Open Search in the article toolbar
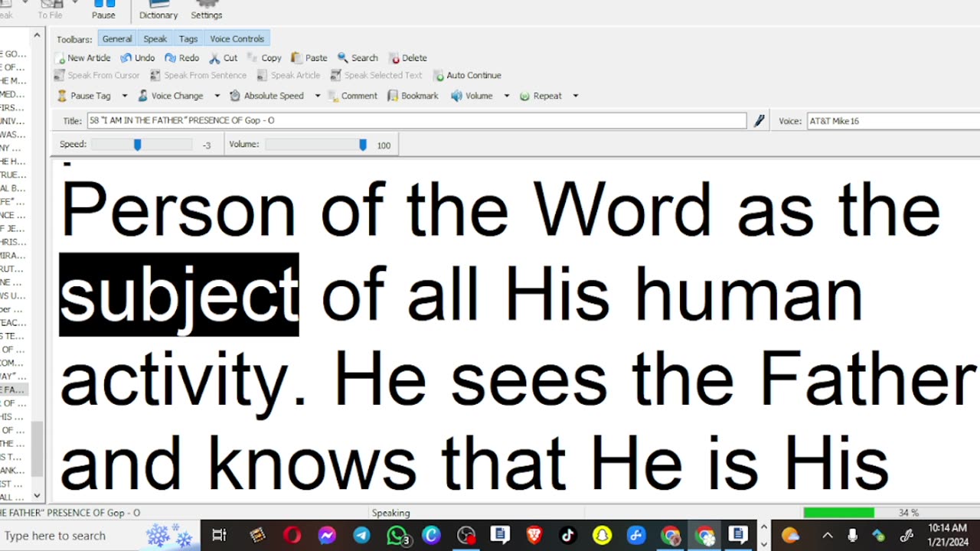Viewport: 980px width, 551px height. (358, 58)
